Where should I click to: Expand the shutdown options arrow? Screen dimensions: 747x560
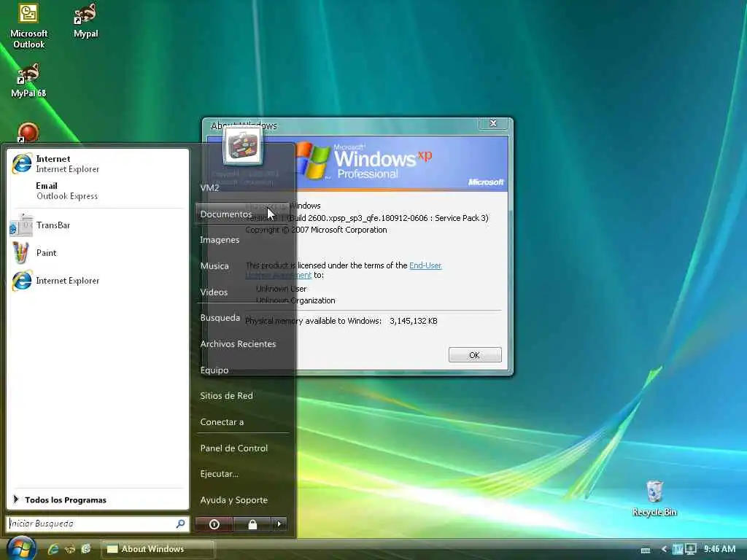coord(279,524)
